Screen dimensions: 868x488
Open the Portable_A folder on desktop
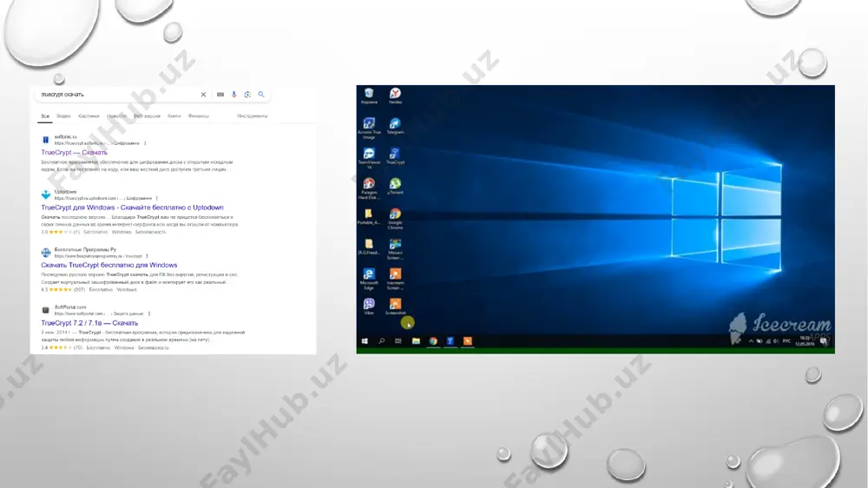coord(369,216)
